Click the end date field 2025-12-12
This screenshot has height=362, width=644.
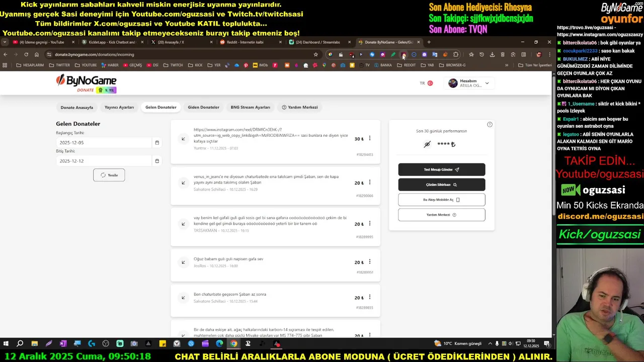(104, 161)
